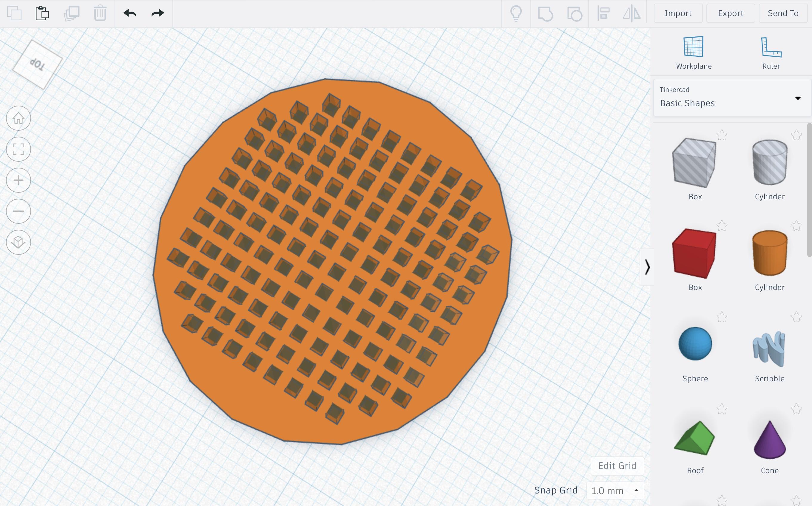
Task: Click the Align tool icon
Action: (603, 14)
